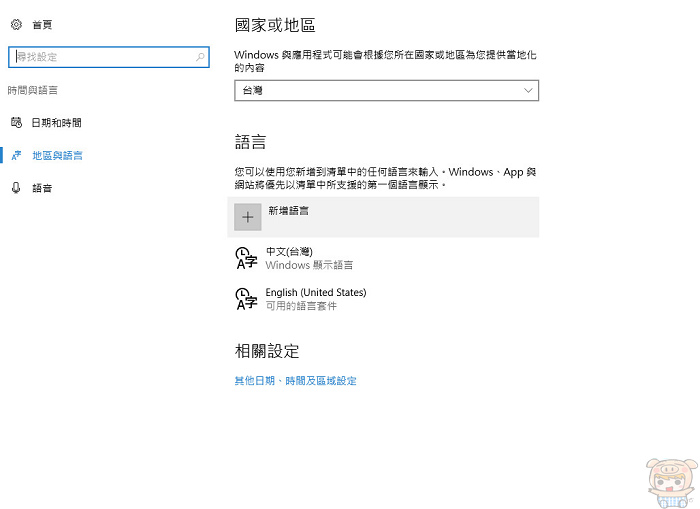Screen dimensions: 700x509
Task: Open the 語音 speech page
Action: [x=42, y=188]
